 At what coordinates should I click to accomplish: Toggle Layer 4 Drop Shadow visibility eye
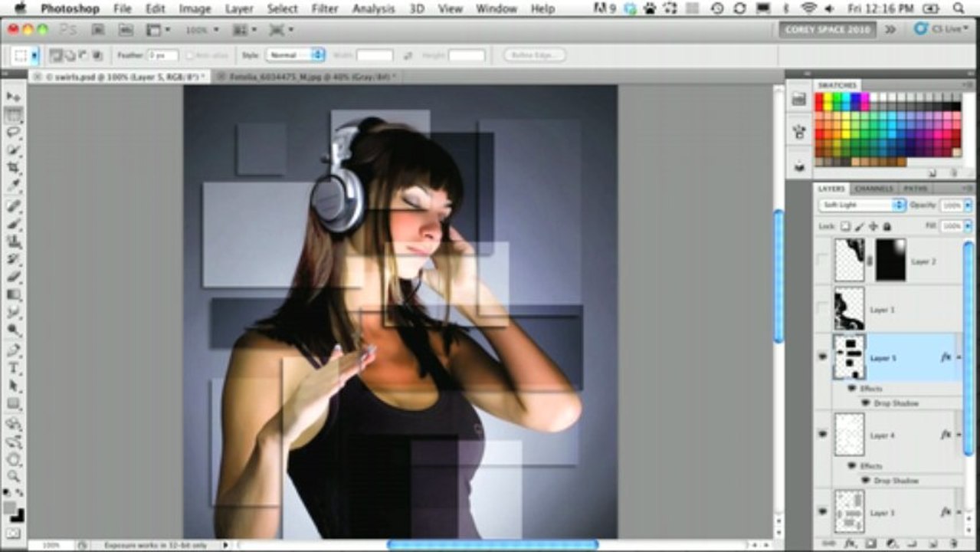[866, 480]
